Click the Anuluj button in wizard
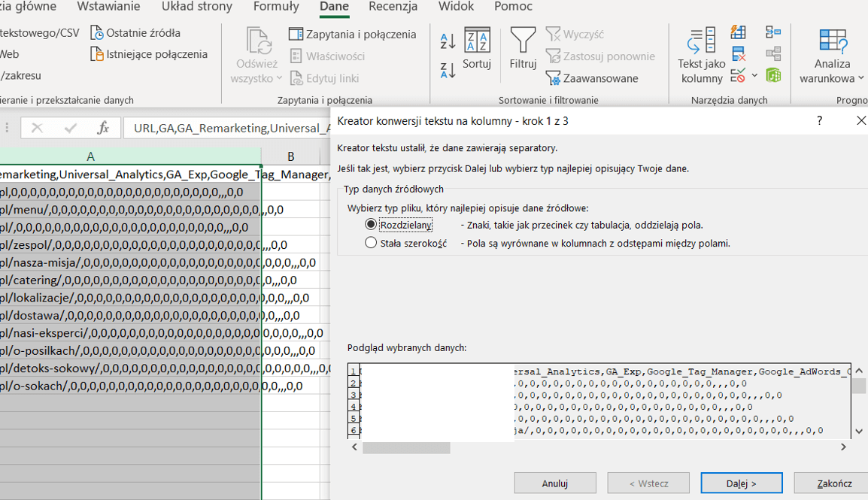868x500 pixels. click(x=554, y=483)
